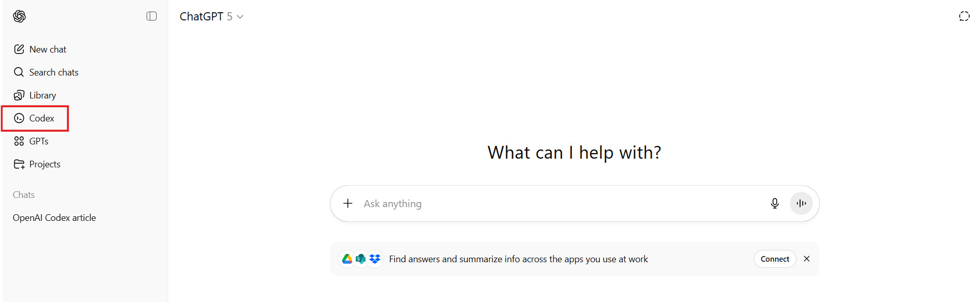
Task: Toggle temporary chat icon at top right
Action: (964, 16)
